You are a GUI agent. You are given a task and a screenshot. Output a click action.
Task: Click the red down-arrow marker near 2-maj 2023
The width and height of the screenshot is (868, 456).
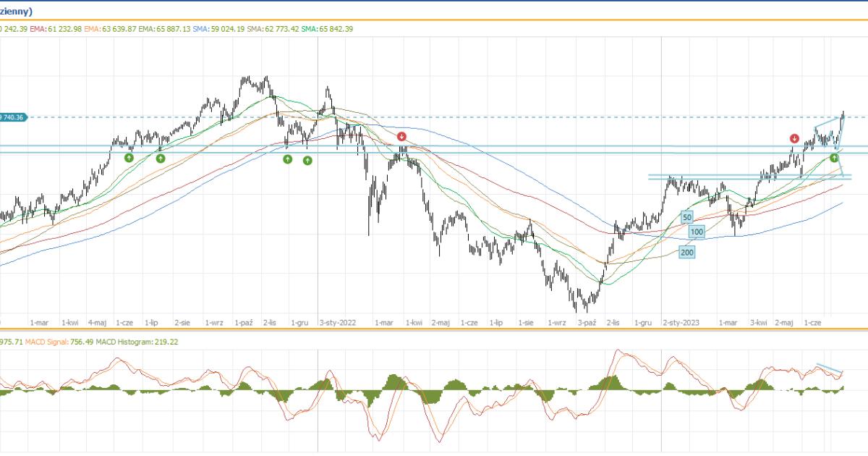794,138
